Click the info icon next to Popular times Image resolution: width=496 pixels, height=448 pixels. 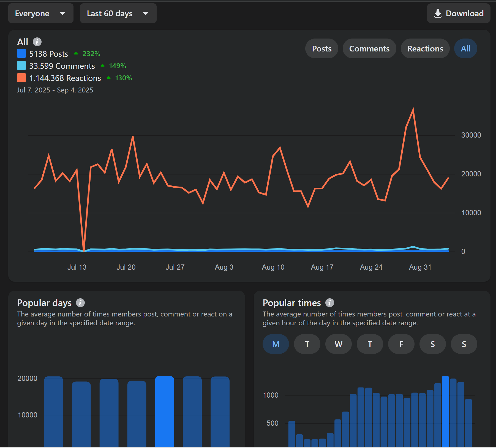click(x=330, y=303)
